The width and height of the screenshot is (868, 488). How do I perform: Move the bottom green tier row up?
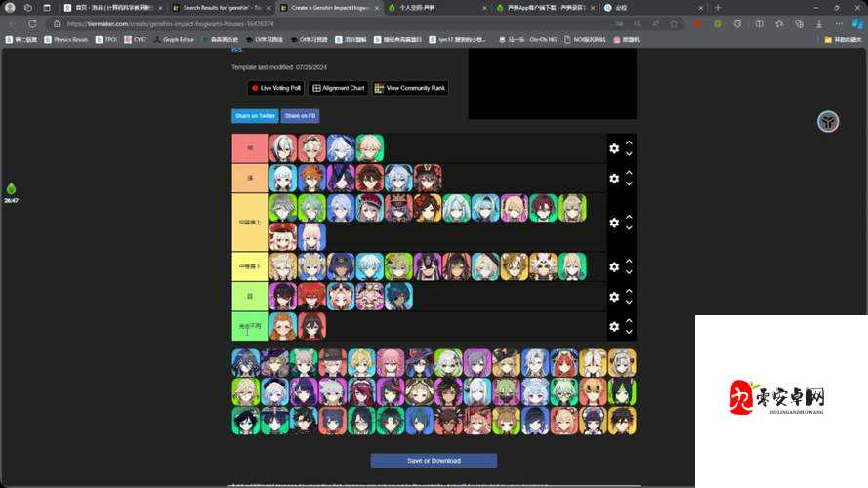pos(629,321)
